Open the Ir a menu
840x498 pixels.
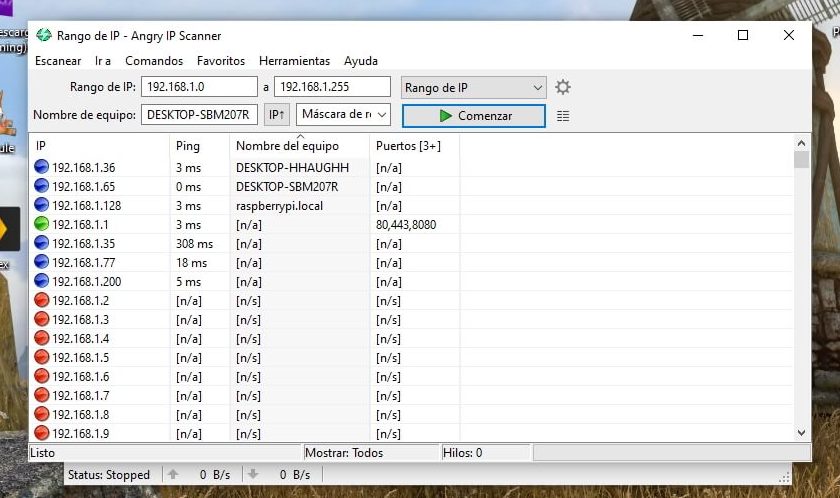[x=103, y=61]
